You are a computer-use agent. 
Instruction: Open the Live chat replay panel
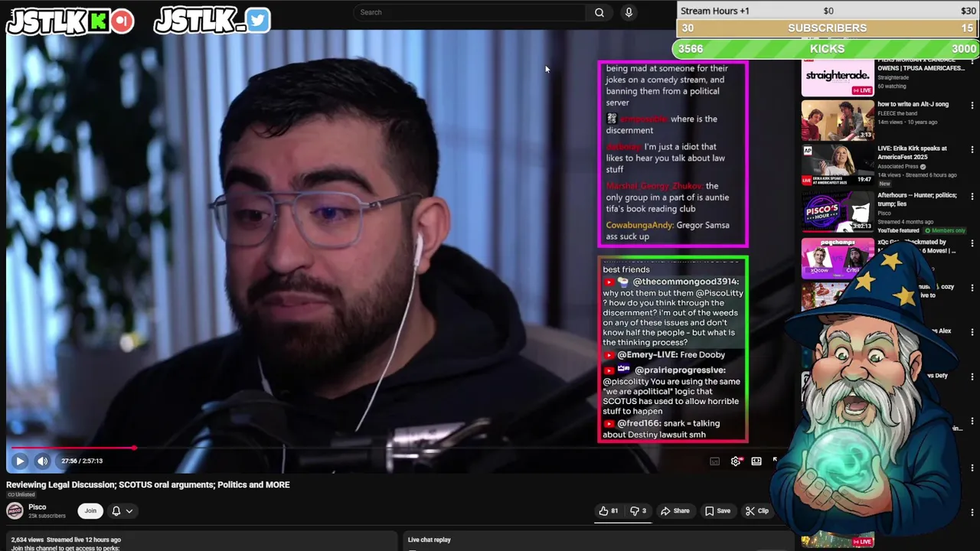click(x=430, y=540)
